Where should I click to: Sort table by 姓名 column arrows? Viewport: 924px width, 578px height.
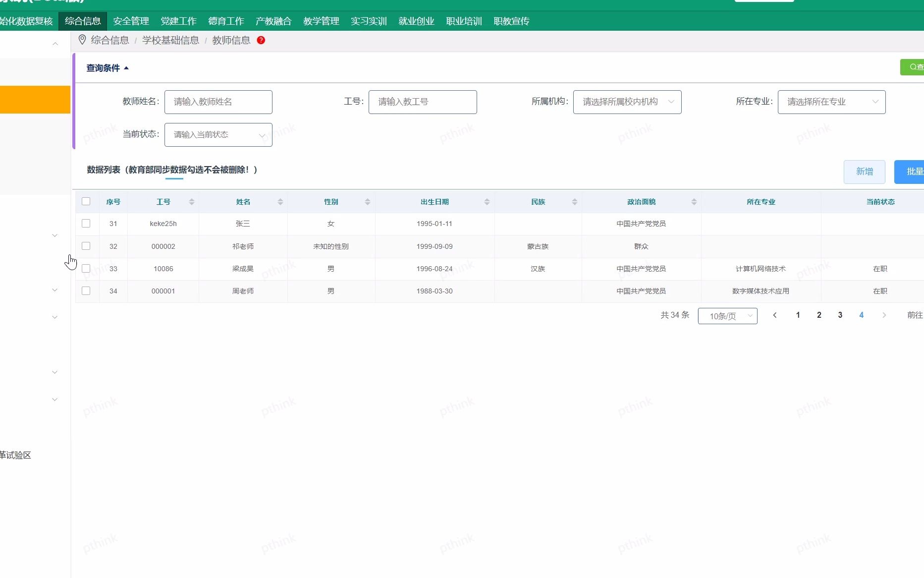coord(280,202)
